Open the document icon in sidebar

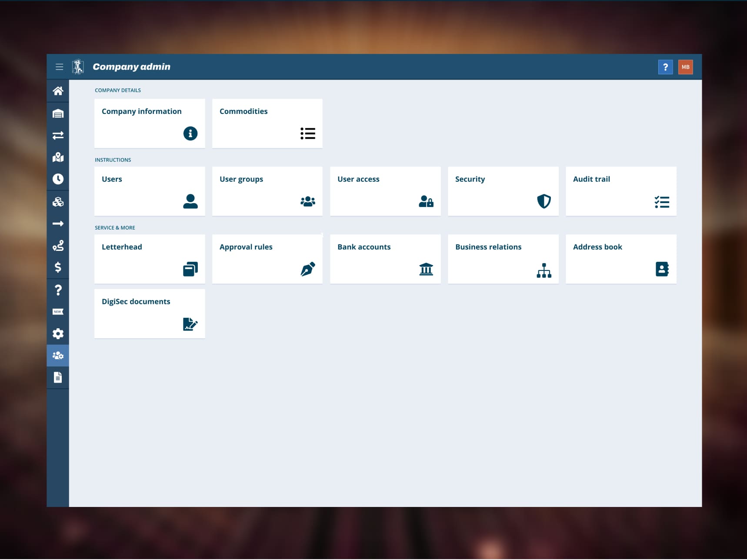pyautogui.click(x=58, y=377)
